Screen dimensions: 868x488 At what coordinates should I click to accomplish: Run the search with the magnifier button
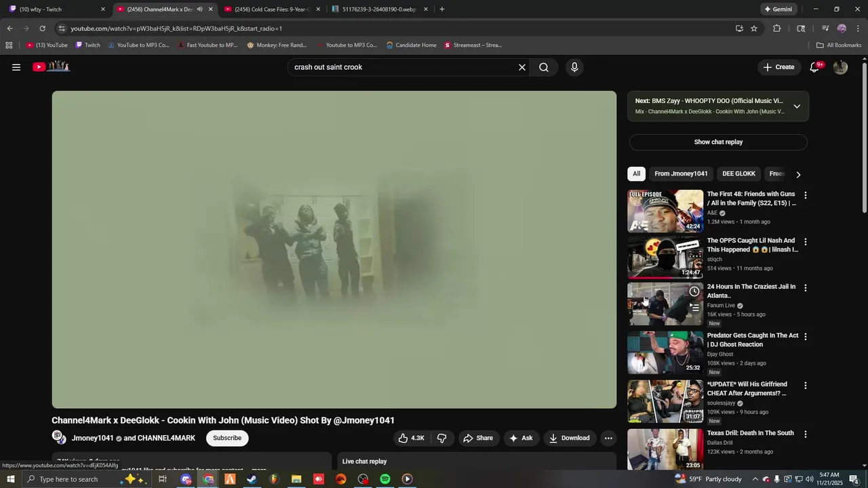tap(544, 67)
